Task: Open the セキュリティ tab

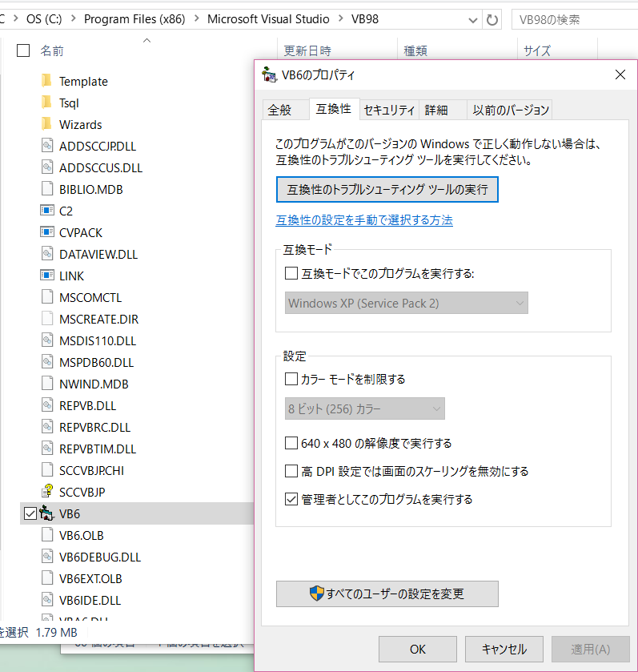Action: tap(389, 111)
